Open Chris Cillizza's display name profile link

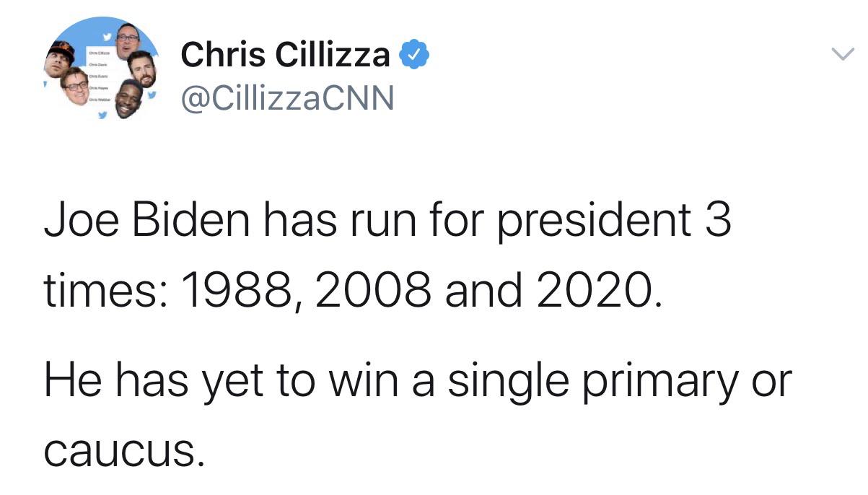286,55
